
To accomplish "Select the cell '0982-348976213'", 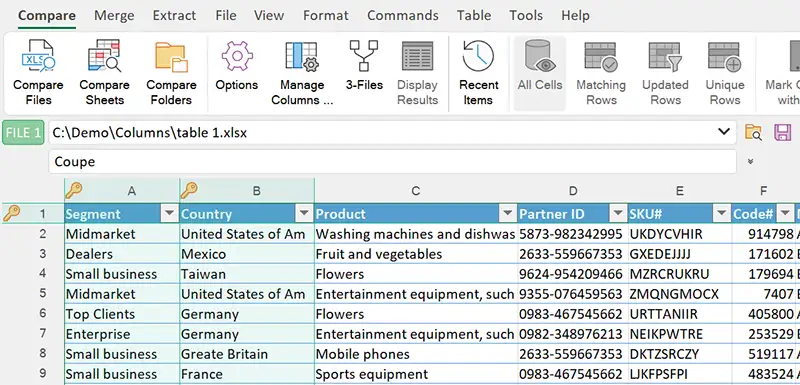I will pos(572,334).
